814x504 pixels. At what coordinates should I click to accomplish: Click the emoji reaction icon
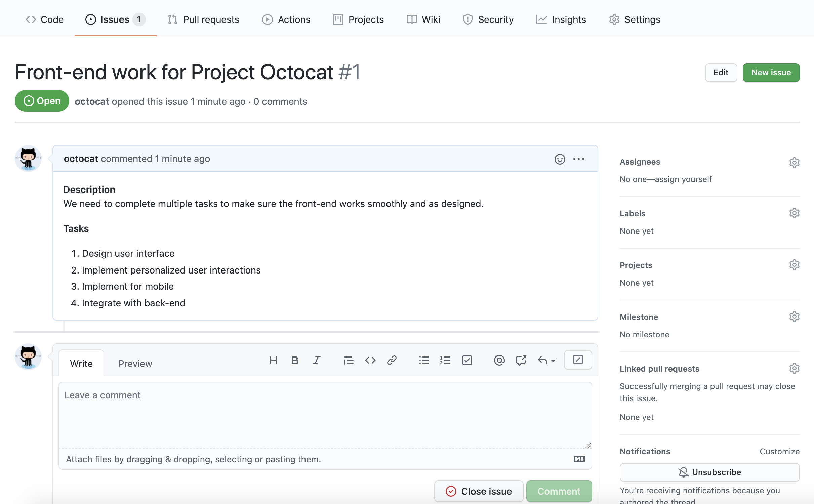tap(559, 158)
